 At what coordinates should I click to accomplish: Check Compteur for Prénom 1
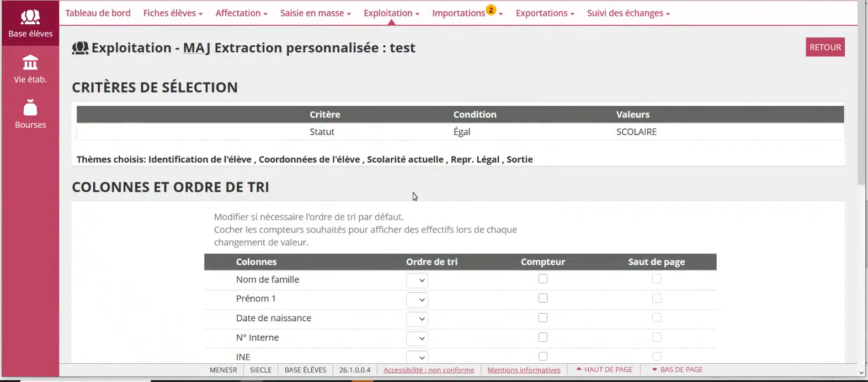tap(543, 298)
